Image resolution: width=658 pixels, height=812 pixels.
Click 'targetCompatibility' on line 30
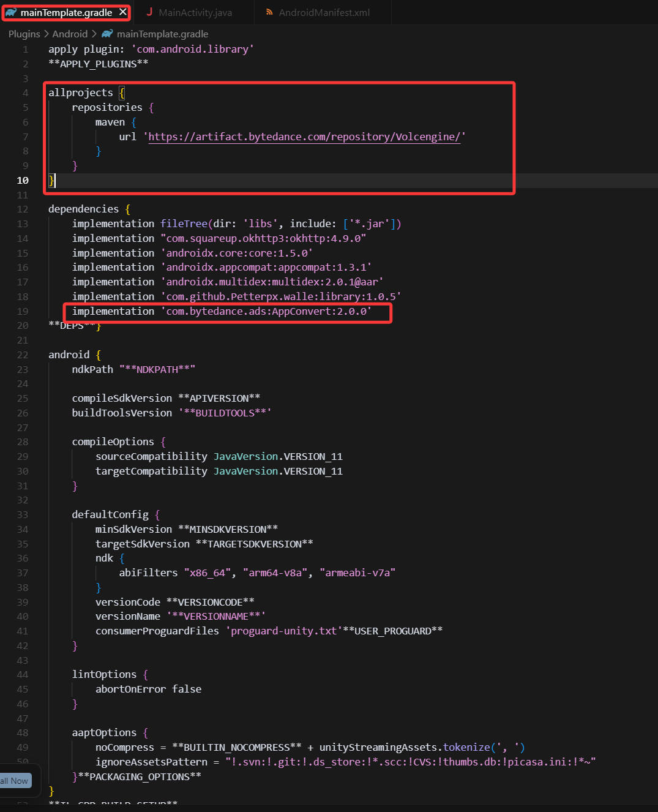coord(151,471)
